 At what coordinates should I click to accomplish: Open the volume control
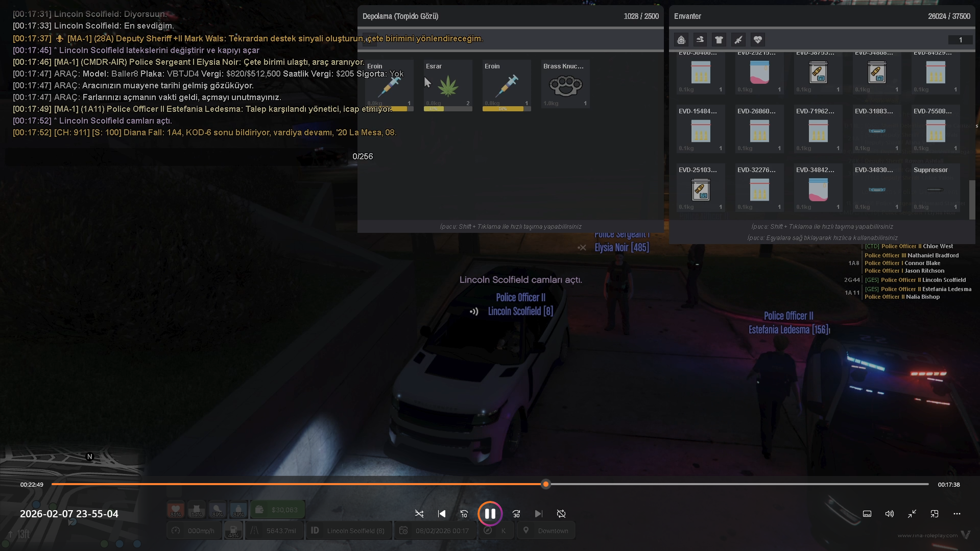pyautogui.click(x=890, y=514)
